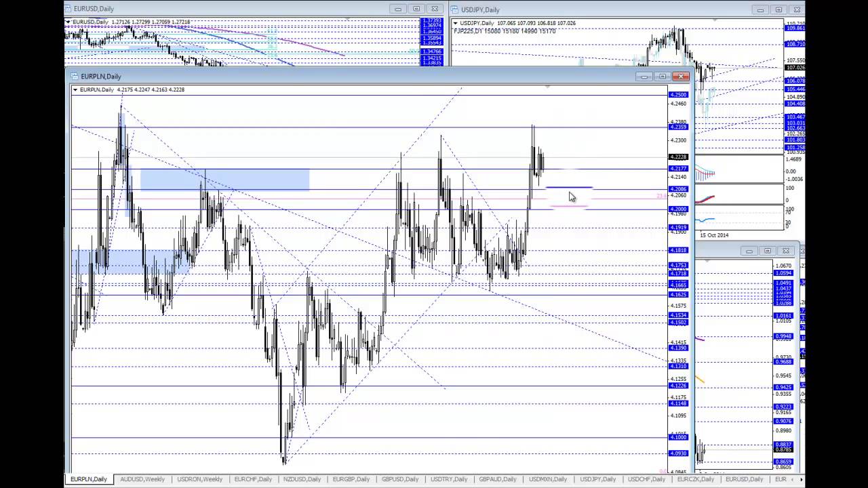The height and width of the screenshot is (488, 868).
Task: Minimize the EURPLN,Daily chart window
Action: click(x=644, y=77)
